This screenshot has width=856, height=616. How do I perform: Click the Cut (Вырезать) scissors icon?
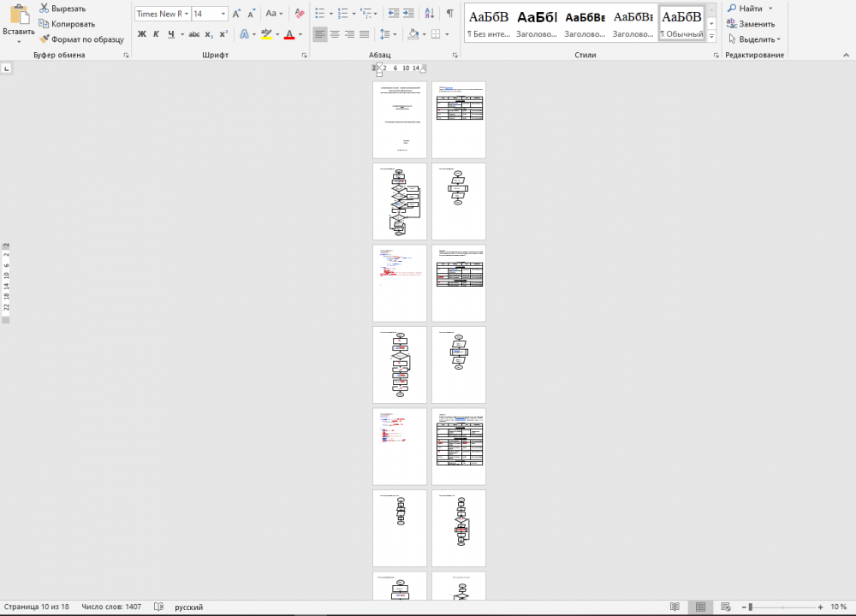point(43,9)
